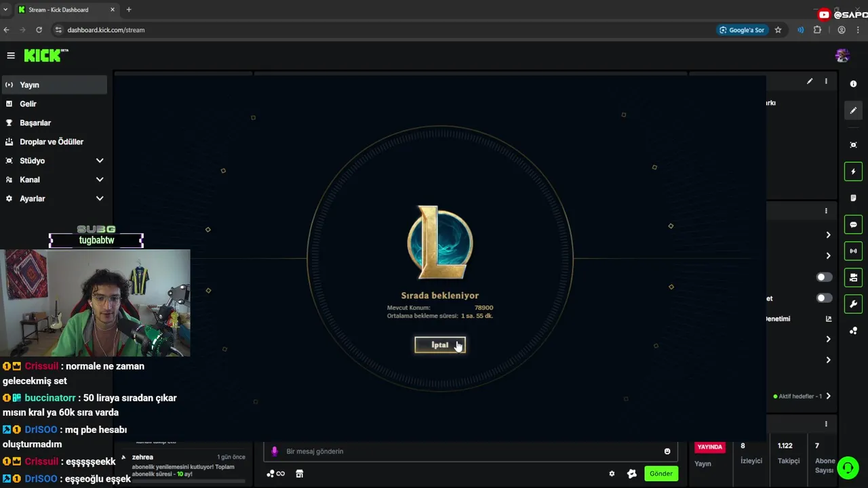Click the infinity points icon below chat box
Image resolution: width=868 pixels, height=488 pixels.
pyautogui.click(x=275, y=474)
